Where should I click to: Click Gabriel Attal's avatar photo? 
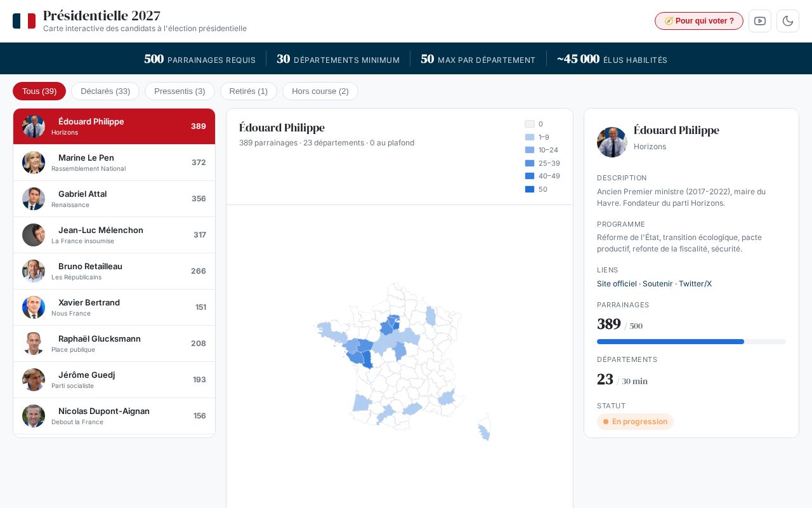(x=34, y=199)
